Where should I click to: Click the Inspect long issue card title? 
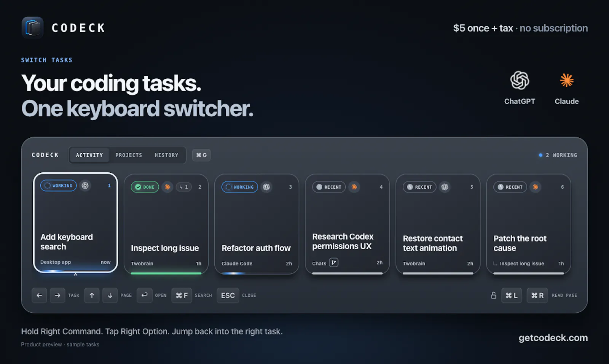tap(165, 248)
